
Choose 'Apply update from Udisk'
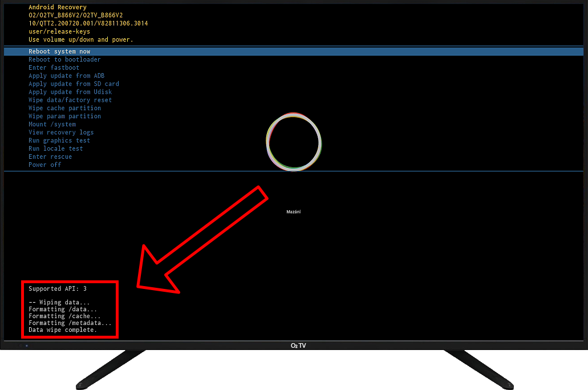pyautogui.click(x=70, y=92)
